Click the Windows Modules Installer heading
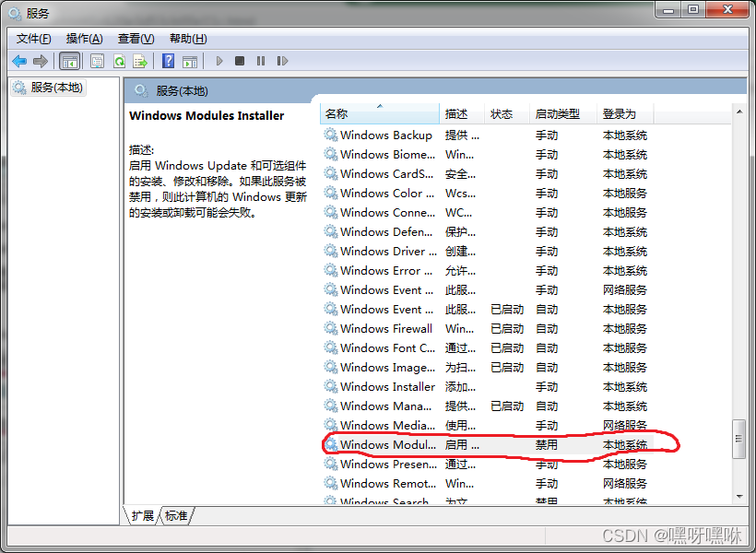This screenshot has width=756, height=553. pos(207,115)
